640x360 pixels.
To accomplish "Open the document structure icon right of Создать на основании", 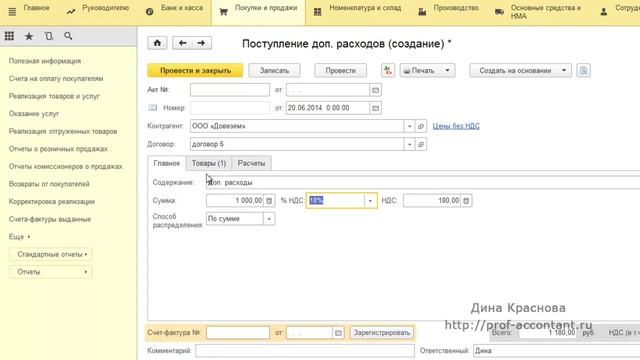I will click(x=583, y=70).
